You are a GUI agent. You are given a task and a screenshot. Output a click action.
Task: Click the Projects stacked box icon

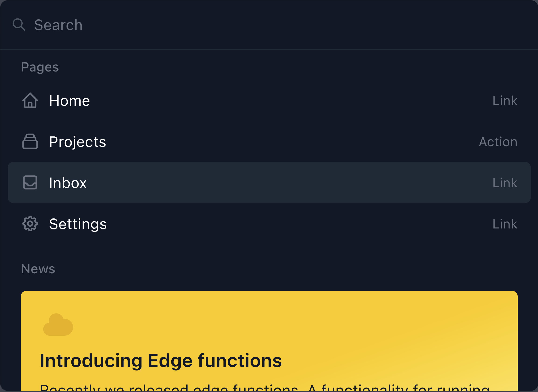click(30, 141)
